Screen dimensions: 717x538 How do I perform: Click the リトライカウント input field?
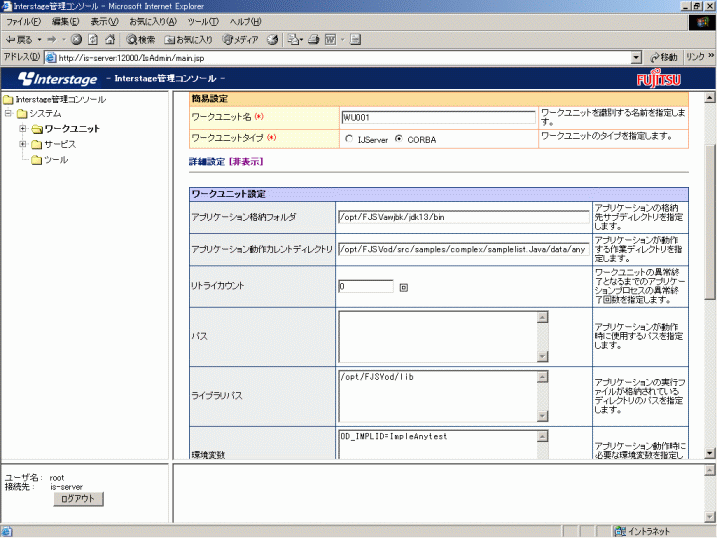366,287
